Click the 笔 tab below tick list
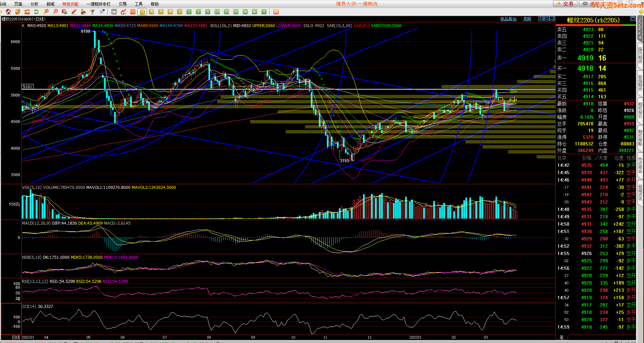The height and width of the screenshot is (343, 644). coord(562,337)
